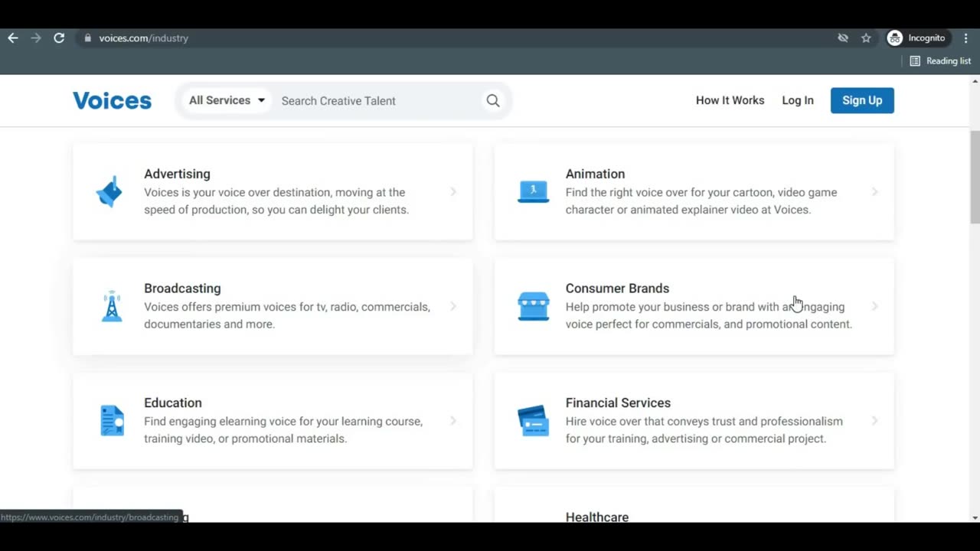Click the Advertising card chevron
Image resolution: width=980 pixels, height=551 pixels.
point(453,191)
